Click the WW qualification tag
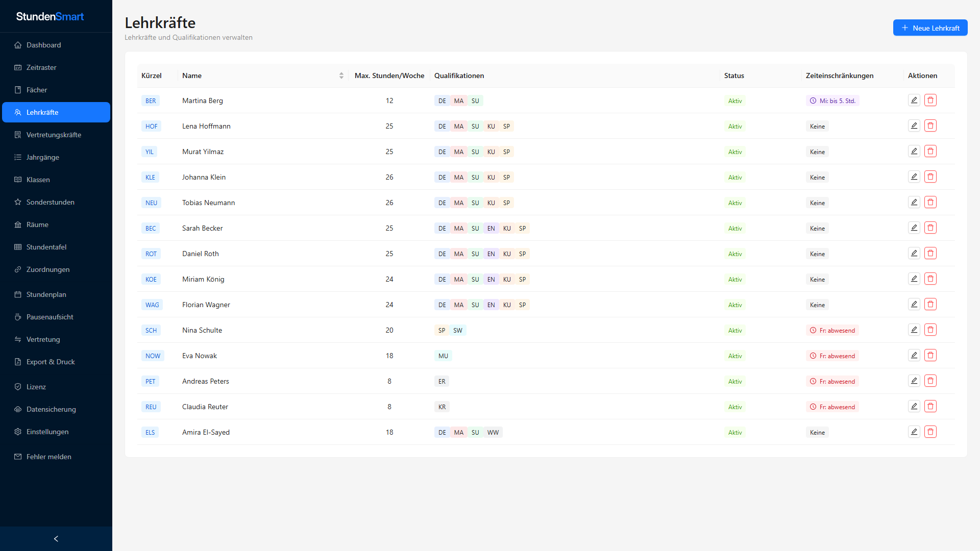This screenshot has height=551, width=980. point(493,433)
